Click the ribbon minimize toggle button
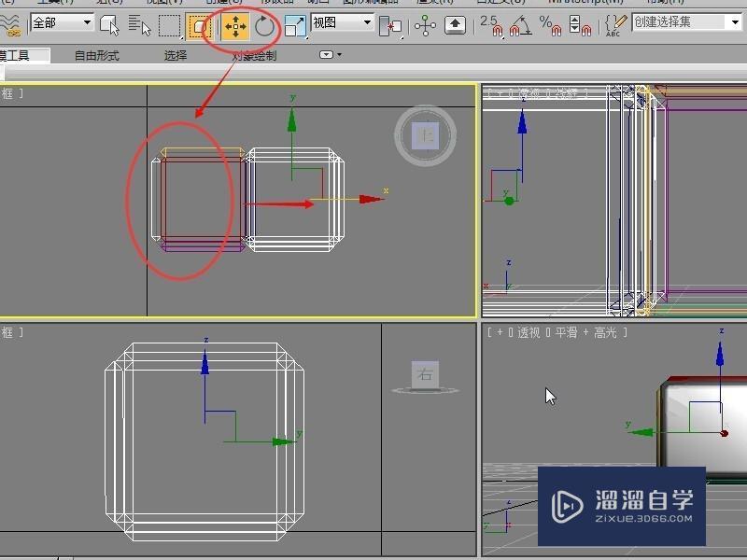 click(x=326, y=55)
